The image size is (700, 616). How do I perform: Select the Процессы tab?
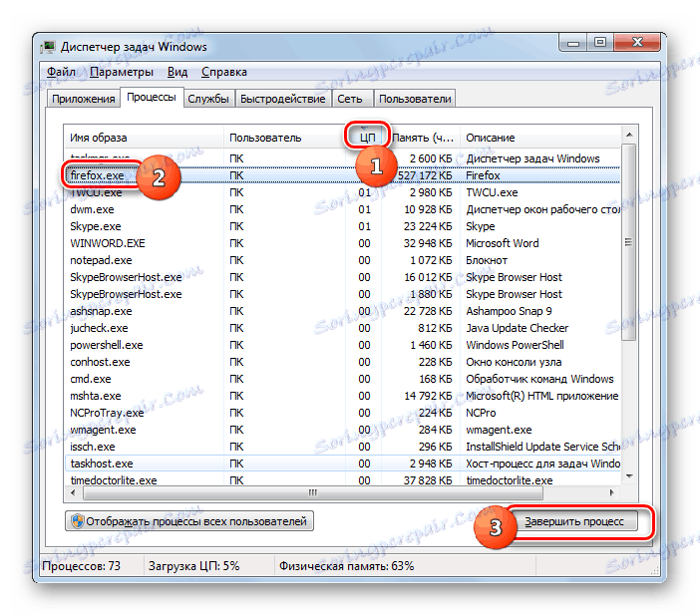pos(152,98)
